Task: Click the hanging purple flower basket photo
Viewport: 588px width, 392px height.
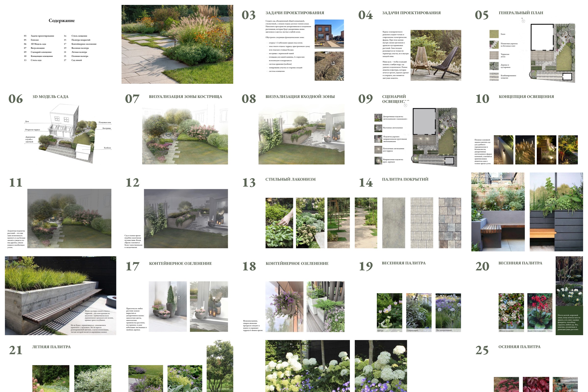Action: coord(284,306)
